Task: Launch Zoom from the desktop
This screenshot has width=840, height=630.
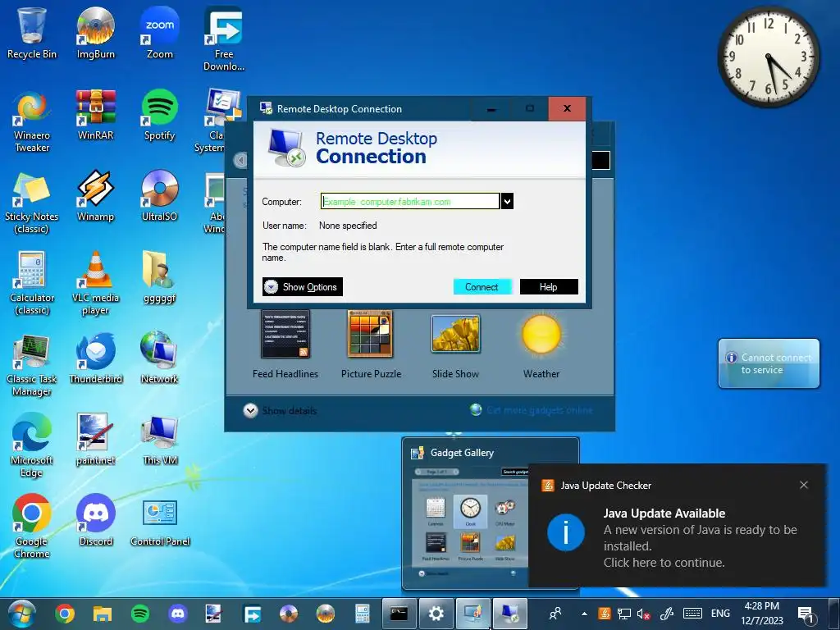Action: [160, 33]
